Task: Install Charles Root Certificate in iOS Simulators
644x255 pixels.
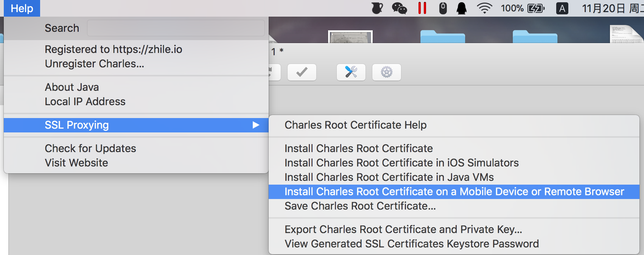Action: 454,163
